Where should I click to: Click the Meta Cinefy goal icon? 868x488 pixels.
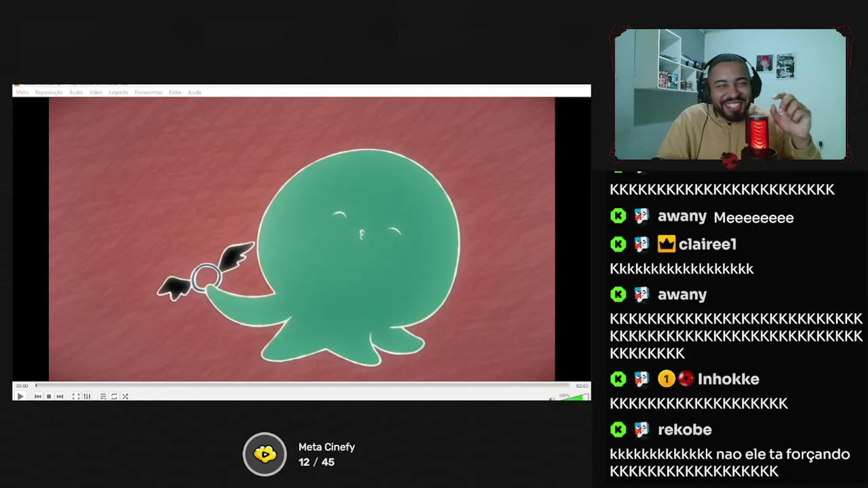[x=265, y=454]
